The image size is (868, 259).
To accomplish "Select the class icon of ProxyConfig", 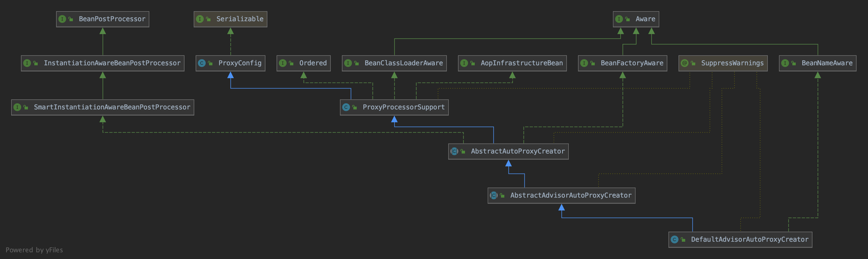I will (202, 63).
